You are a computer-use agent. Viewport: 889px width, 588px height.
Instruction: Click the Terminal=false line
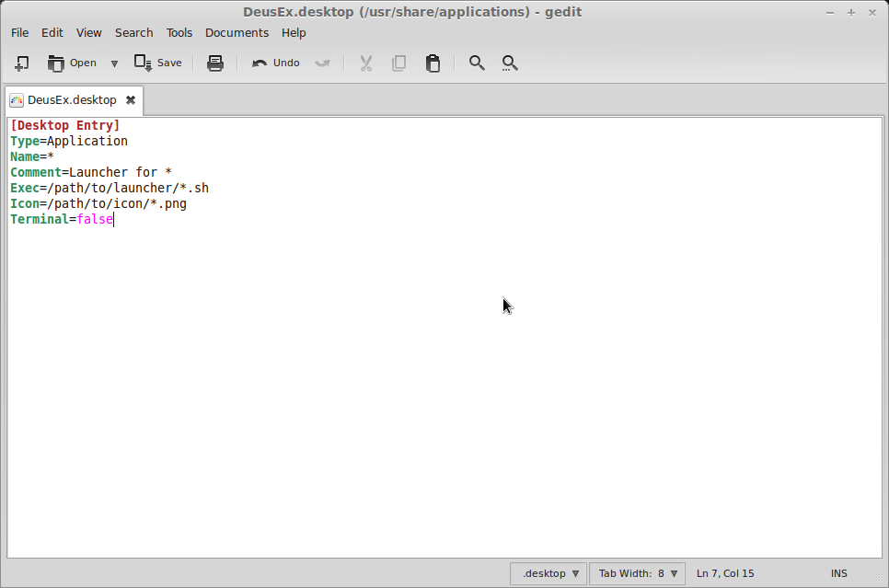tap(62, 219)
